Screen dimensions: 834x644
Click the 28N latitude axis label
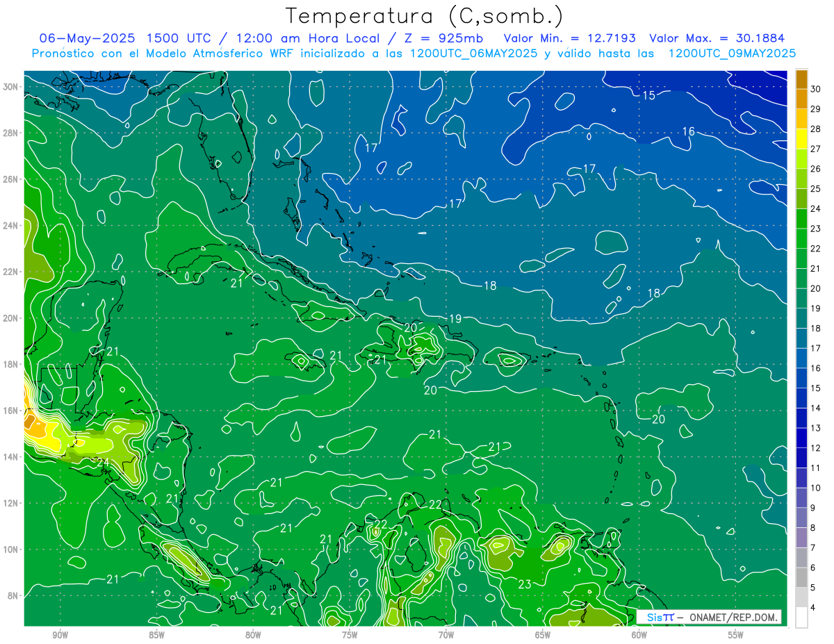click(10, 133)
